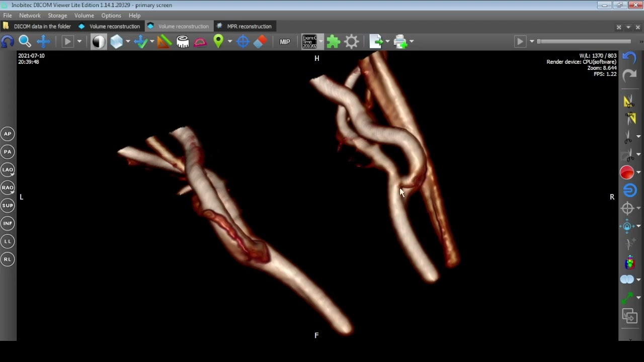Adjust the top-right playback slider
Screen dimensions: 644x362
pos(584,42)
